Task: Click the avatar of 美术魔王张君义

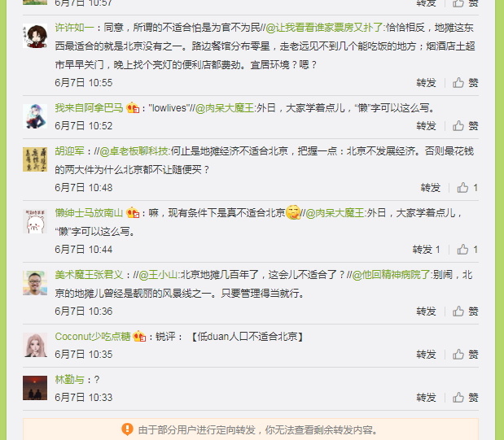Action: [x=35, y=283]
